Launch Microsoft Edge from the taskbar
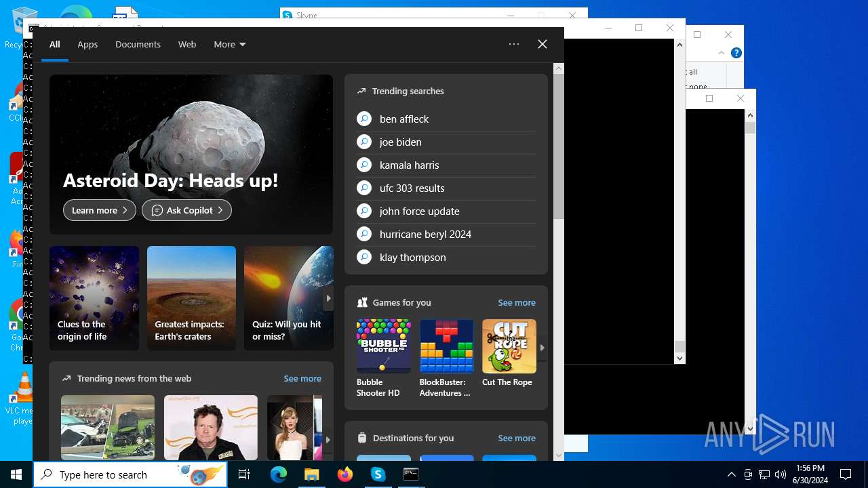Image resolution: width=868 pixels, height=488 pixels. (279, 474)
